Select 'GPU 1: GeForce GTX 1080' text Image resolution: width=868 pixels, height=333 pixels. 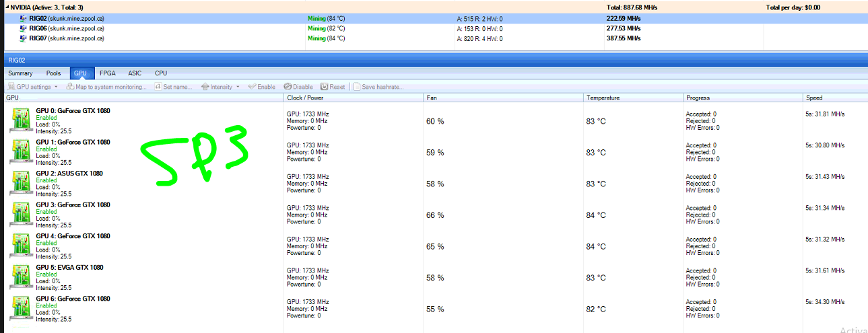coord(73,142)
